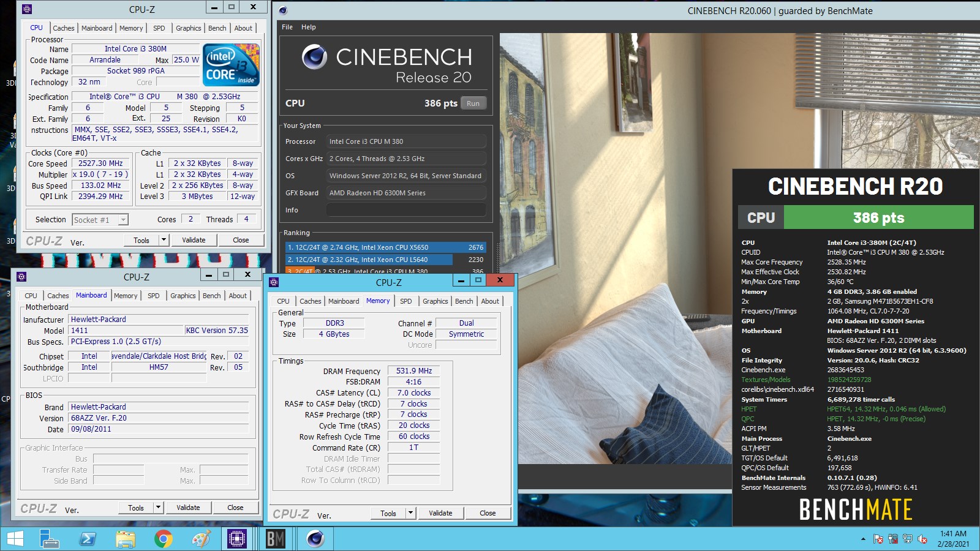Open About tab in top CPU-Z window
The height and width of the screenshot is (551, 980).
(243, 28)
